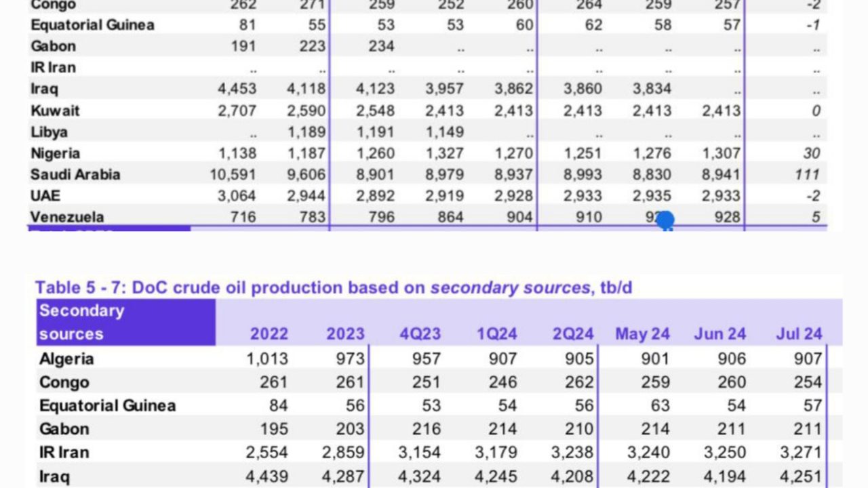Select Algeria value 957

(427, 359)
